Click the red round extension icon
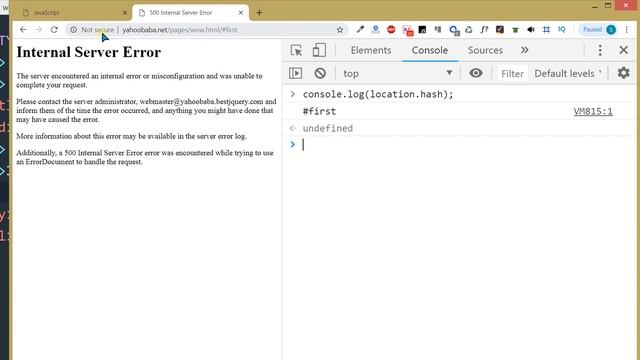640x360 pixels. click(x=391, y=29)
